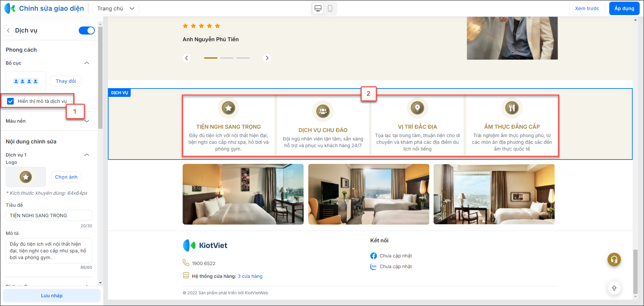Click the five-star rating row

tap(201, 26)
